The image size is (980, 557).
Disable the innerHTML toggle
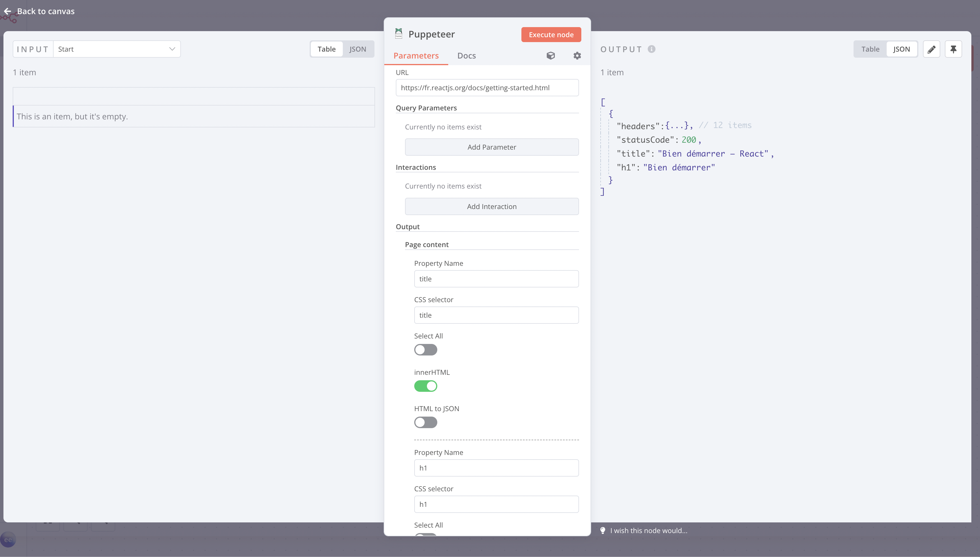point(425,386)
